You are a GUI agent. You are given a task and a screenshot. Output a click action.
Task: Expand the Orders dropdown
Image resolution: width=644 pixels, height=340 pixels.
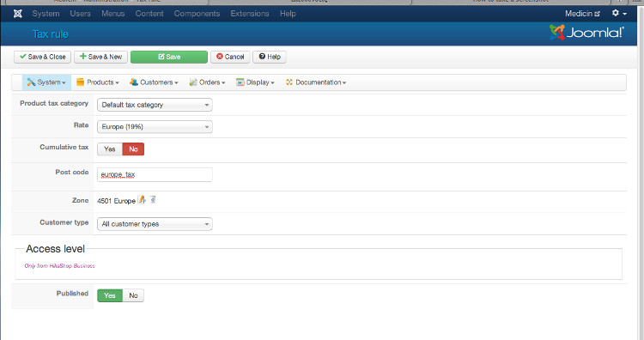pyautogui.click(x=208, y=82)
